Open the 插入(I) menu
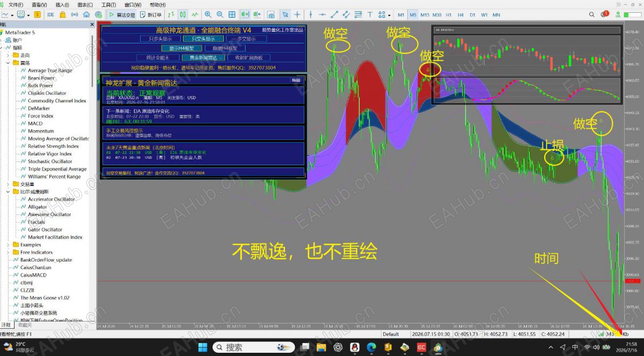This screenshot has height=356, width=644. 62,5
